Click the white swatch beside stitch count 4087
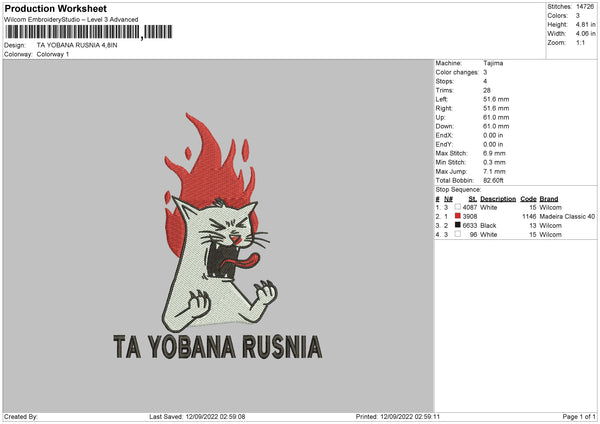Screen dimensions: 600x424 pyautogui.click(x=457, y=207)
